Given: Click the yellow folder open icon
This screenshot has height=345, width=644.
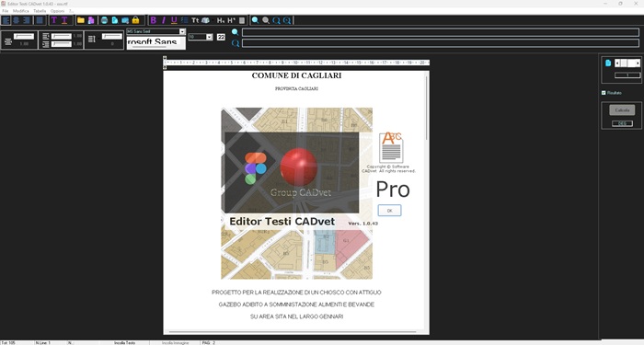Looking at the screenshot, I should point(81,20).
